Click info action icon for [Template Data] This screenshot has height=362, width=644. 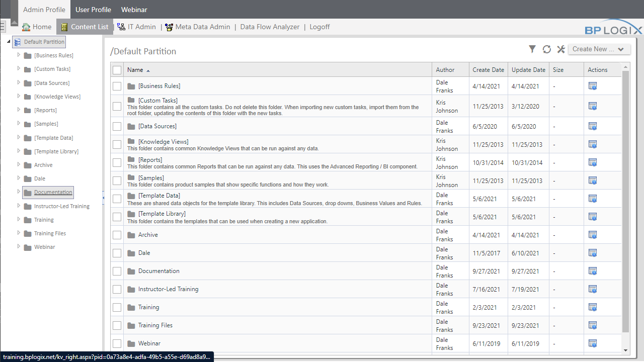(x=593, y=199)
